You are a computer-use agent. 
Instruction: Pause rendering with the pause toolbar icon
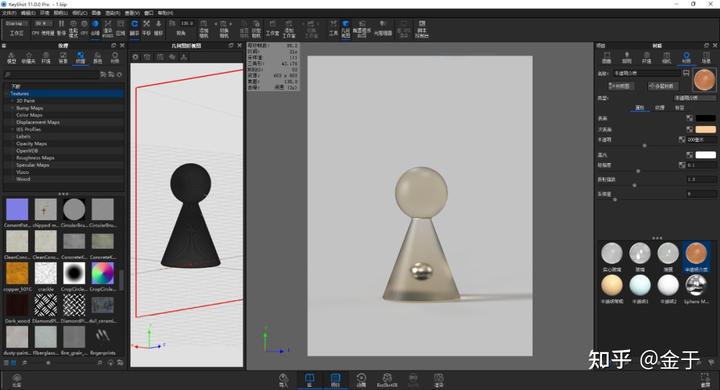[61, 28]
